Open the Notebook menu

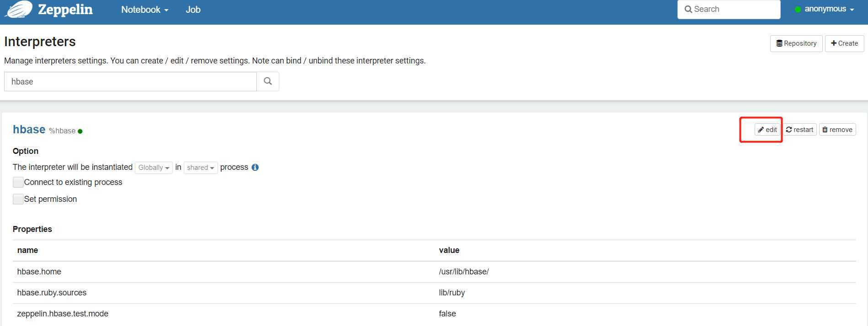tap(144, 10)
